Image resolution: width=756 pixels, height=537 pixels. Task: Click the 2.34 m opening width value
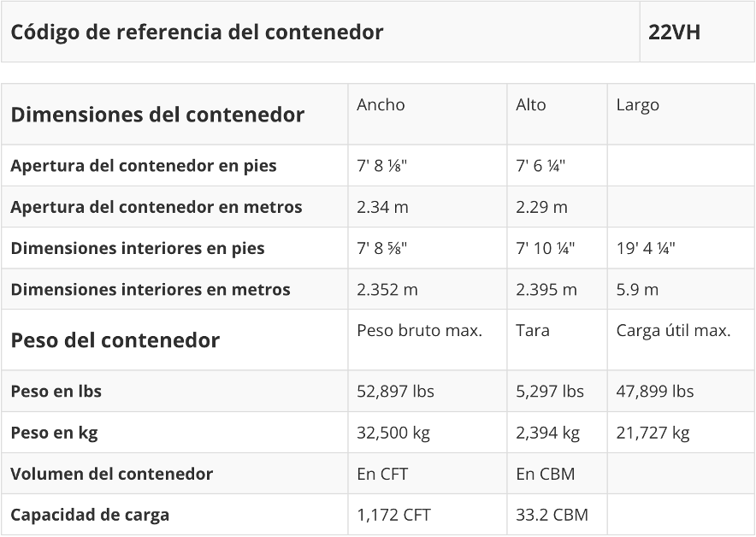point(384,207)
